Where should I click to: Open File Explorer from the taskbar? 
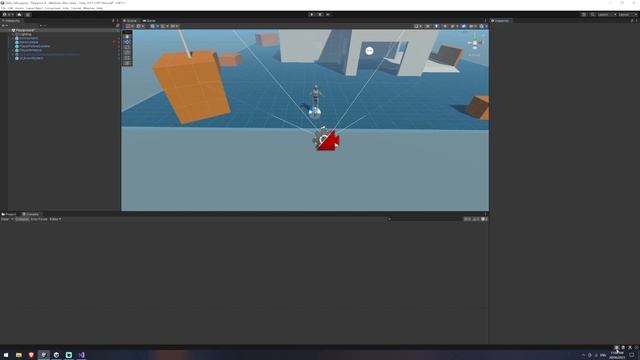tap(19, 355)
